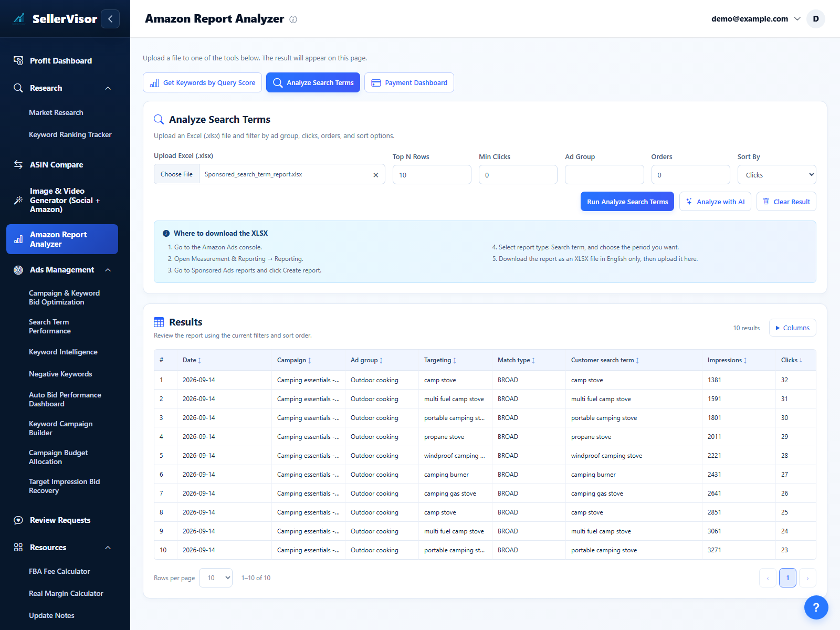
Task: Select page 1 in pagination
Action: pyautogui.click(x=787, y=578)
